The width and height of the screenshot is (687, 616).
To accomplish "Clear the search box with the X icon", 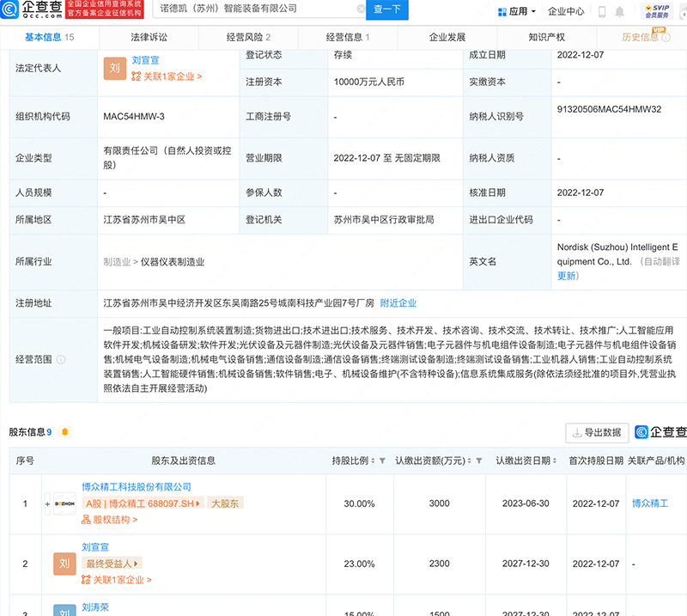I will click(361, 9).
